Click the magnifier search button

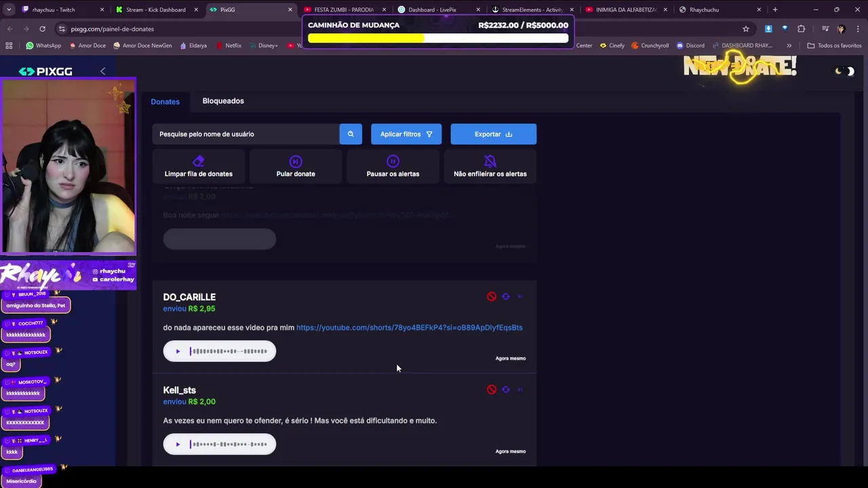(351, 134)
